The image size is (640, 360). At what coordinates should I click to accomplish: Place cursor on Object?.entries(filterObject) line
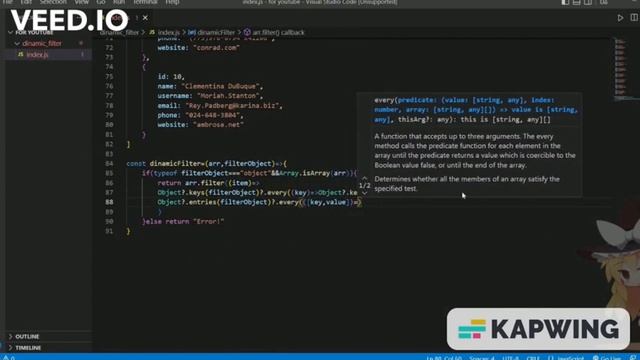pyautogui.click(x=259, y=202)
